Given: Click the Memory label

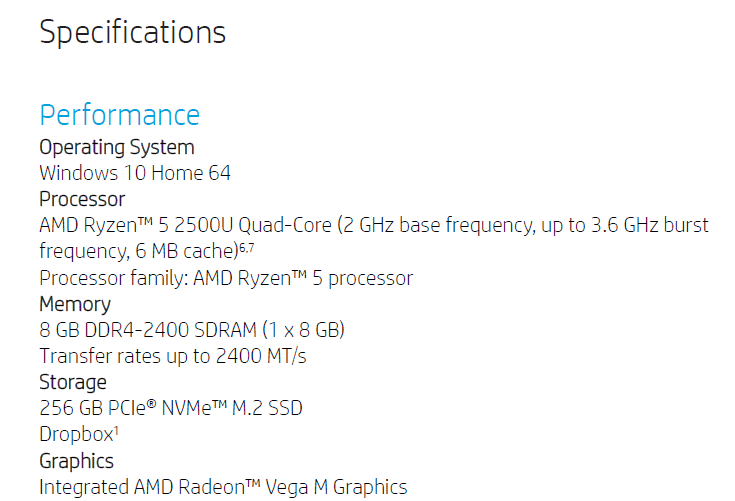Looking at the screenshot, I should click(x=75, y=305).
